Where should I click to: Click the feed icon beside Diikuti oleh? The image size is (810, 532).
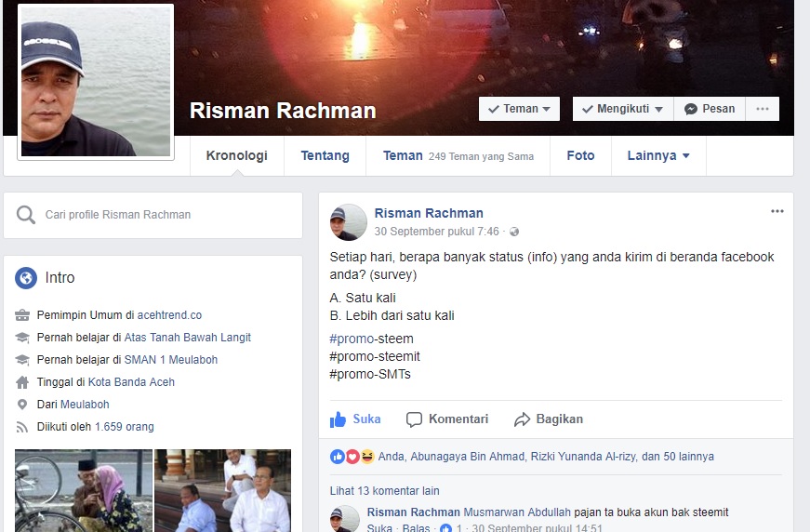click(22, 427)
